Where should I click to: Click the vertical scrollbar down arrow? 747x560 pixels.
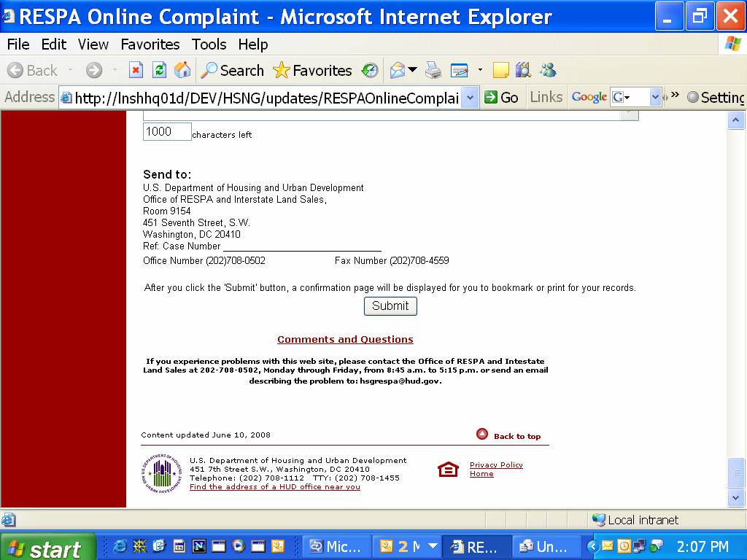tap(735, 498)
